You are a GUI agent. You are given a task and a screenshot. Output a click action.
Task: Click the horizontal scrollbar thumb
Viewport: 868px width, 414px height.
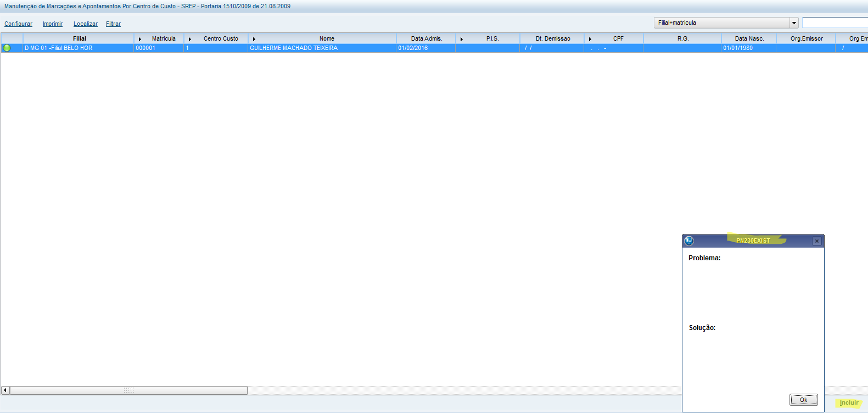click(128, 390)
